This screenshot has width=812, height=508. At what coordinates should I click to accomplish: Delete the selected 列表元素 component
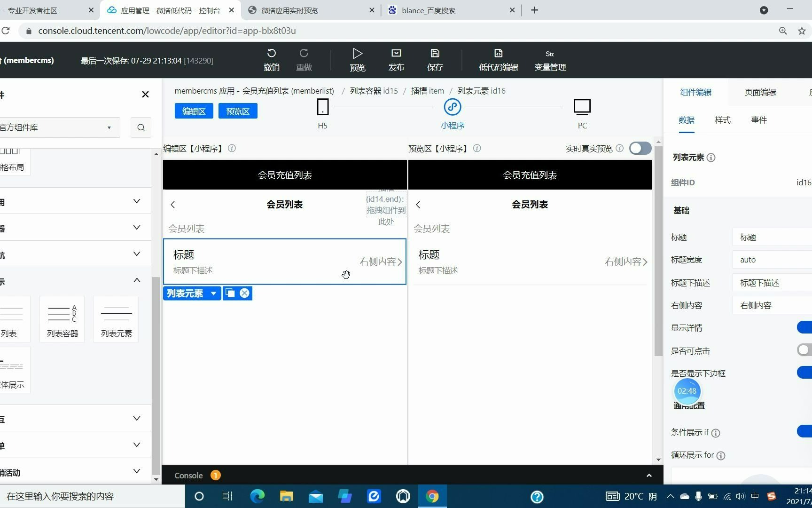244,293
